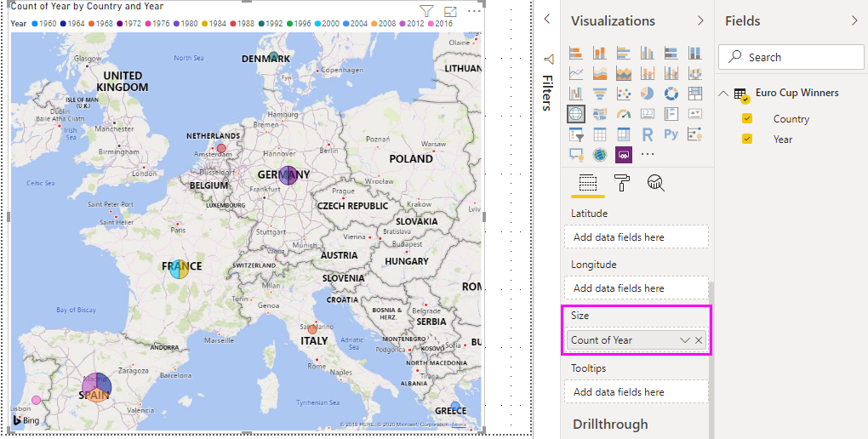Click the Latitude data field well
Viewport: 868px width, 439px height.
coord(637,237)
